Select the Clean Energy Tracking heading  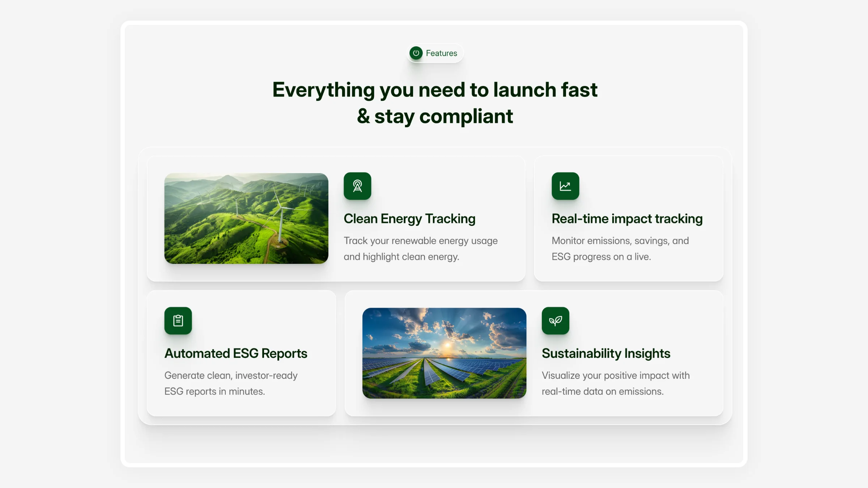tap(409, 219)
